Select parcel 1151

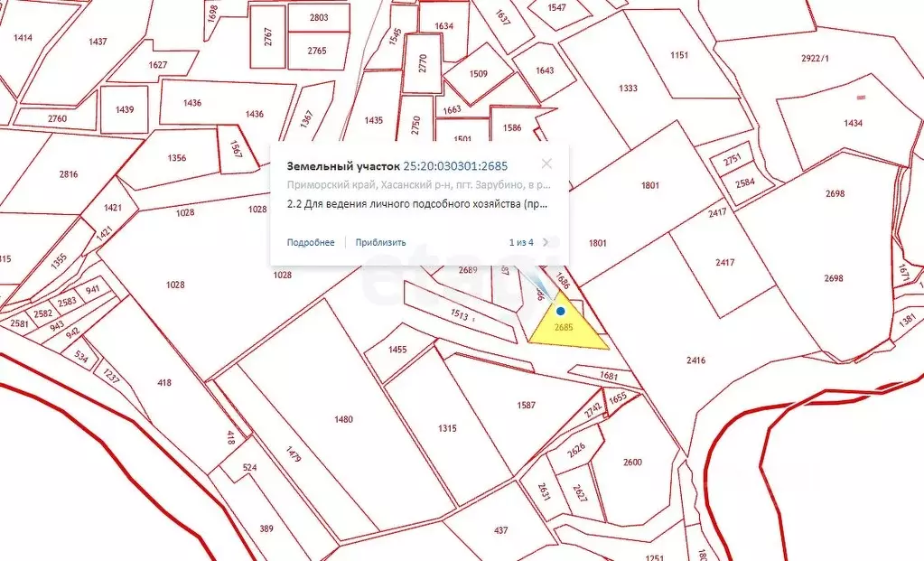pyautogui.click(x=679, y=55)
